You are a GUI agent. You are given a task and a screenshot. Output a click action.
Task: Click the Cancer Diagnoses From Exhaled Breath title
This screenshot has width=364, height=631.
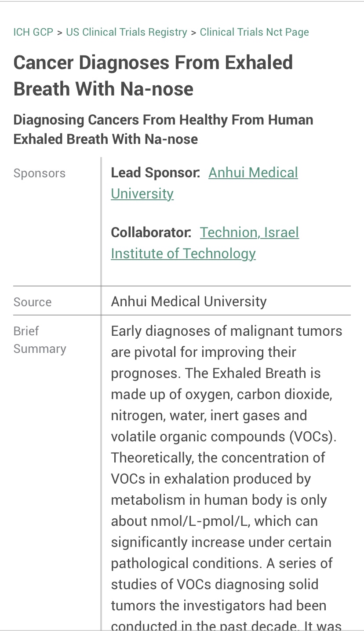(x=153, y=76)
